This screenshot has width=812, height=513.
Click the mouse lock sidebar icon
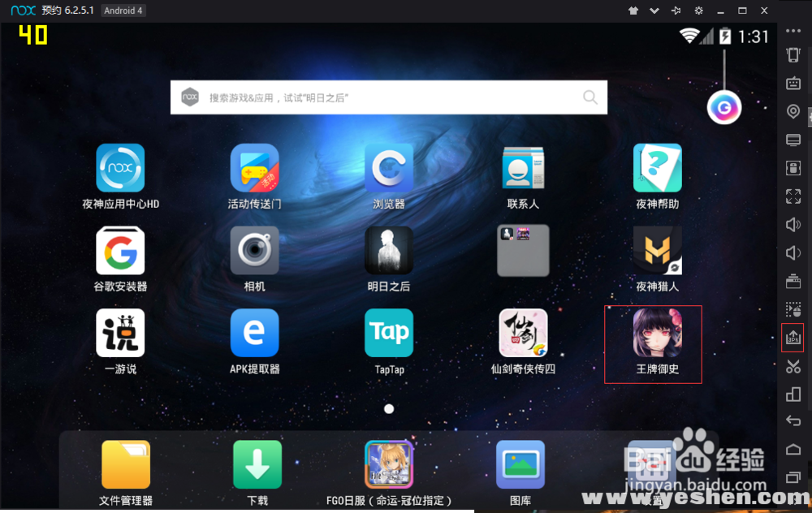click(793, 168)
